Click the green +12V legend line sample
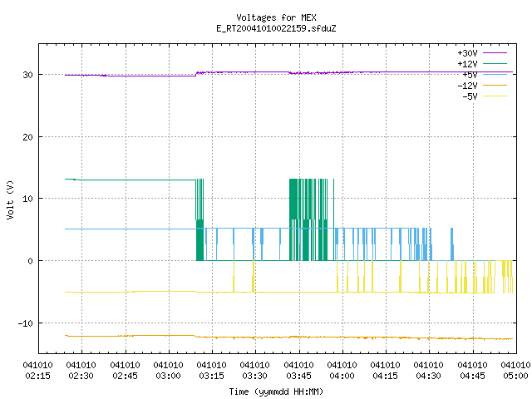532x399 pixels. click(495, 63)
